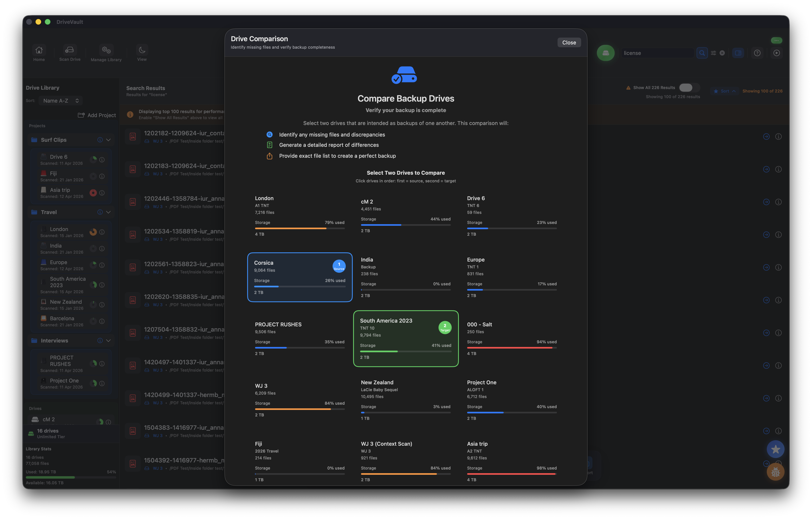The image size is (812, 519).
Task: Open info icon on the 1207504-1358832 row
Action: point(778,333)
